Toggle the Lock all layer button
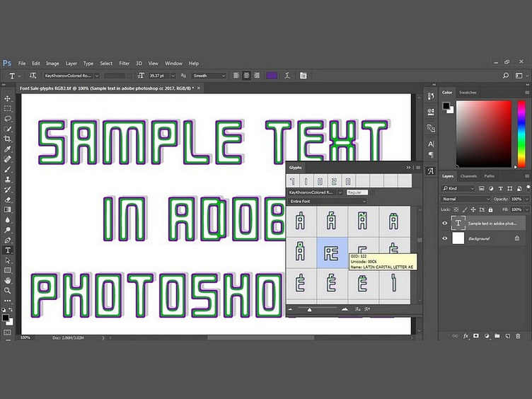The height and width of the screenshot is (399, 532). pyautogui.click(x=489, y=210)
